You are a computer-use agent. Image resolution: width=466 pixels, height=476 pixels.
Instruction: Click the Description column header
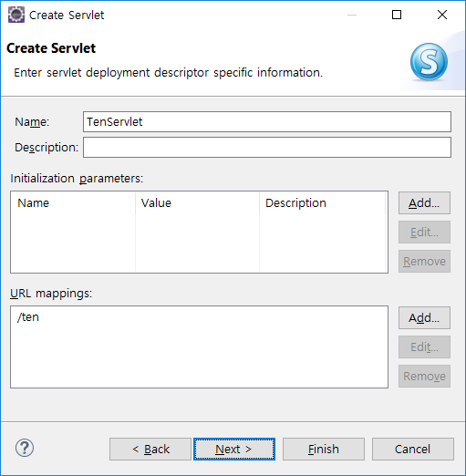click(323, 202)
